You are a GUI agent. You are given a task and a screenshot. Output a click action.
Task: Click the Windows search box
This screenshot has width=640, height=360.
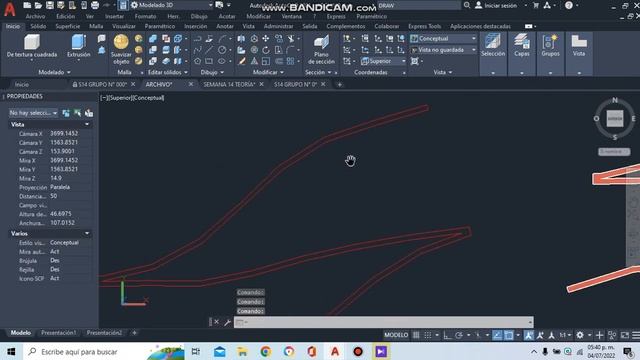click(104, 351)
